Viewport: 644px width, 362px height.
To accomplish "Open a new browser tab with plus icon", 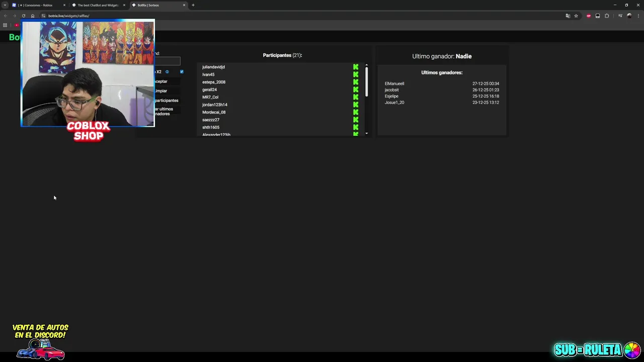I will pyautogui.click(x=193, y=5).
